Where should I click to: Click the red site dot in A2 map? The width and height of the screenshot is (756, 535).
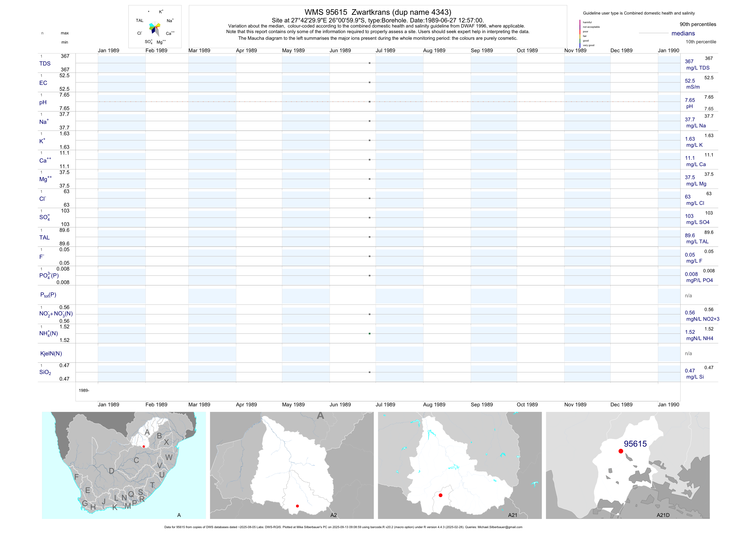(x=297, y=506)
